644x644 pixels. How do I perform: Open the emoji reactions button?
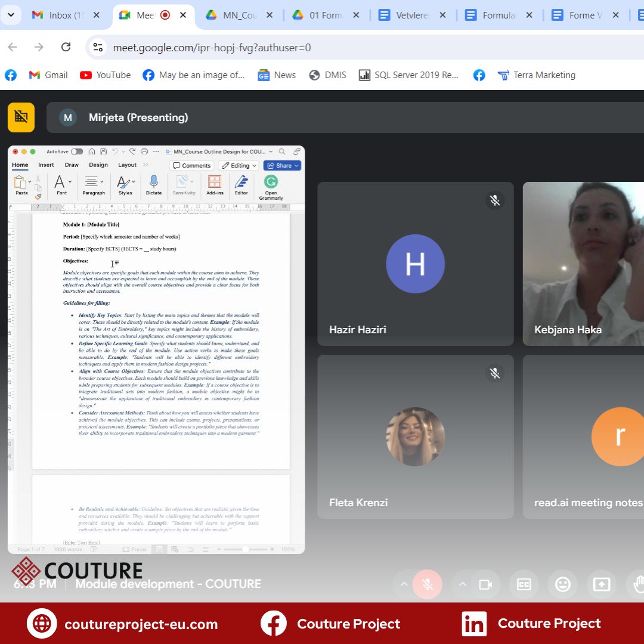tap(562, 584)
